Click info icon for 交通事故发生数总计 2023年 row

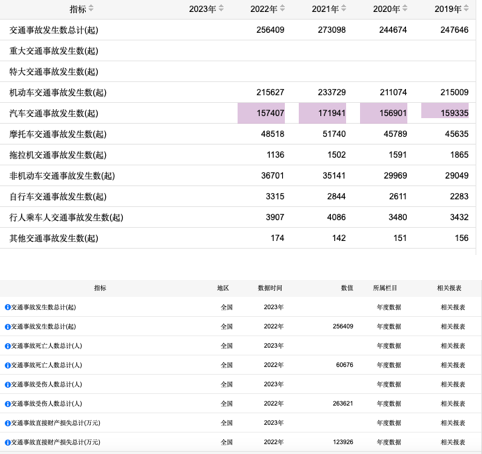coord(8,307)
